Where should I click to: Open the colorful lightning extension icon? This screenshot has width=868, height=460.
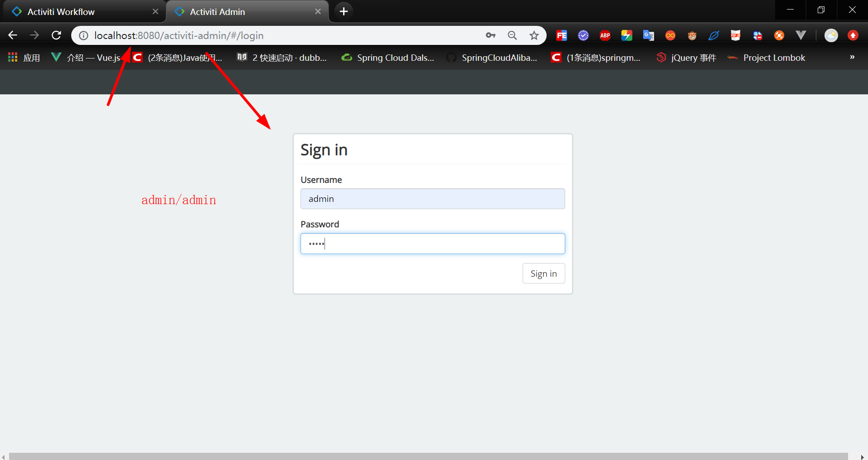[627, 35]
